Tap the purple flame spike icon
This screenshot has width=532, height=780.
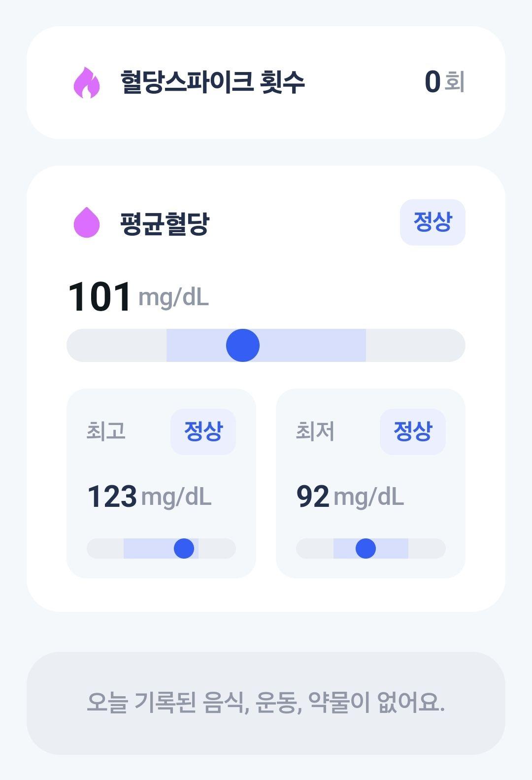pyautogui.click(x=87, y=82)
